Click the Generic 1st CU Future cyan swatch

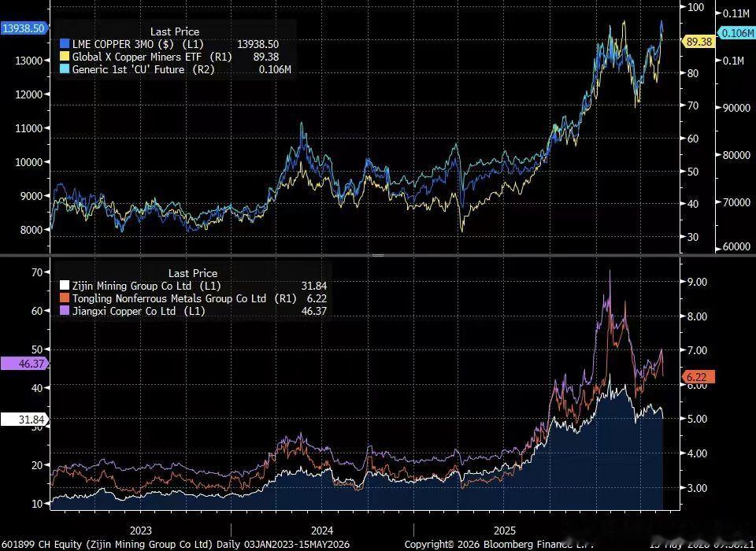pos(65,69)
